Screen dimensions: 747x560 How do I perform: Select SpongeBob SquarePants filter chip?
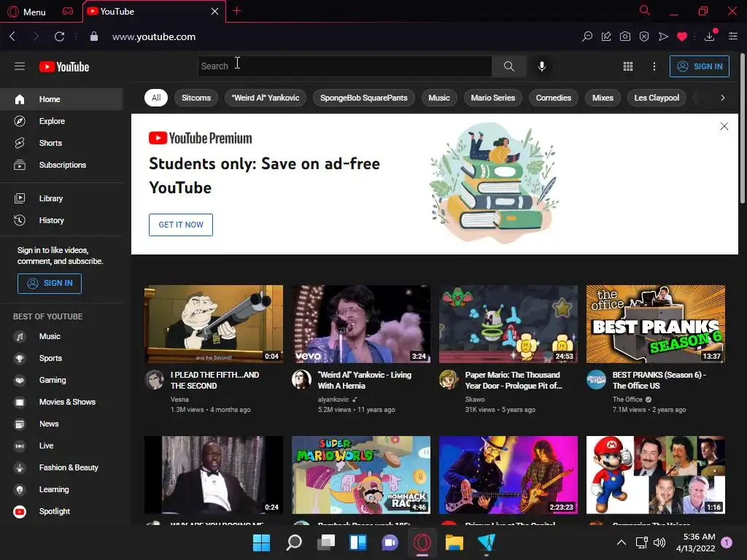click(364, 98)
